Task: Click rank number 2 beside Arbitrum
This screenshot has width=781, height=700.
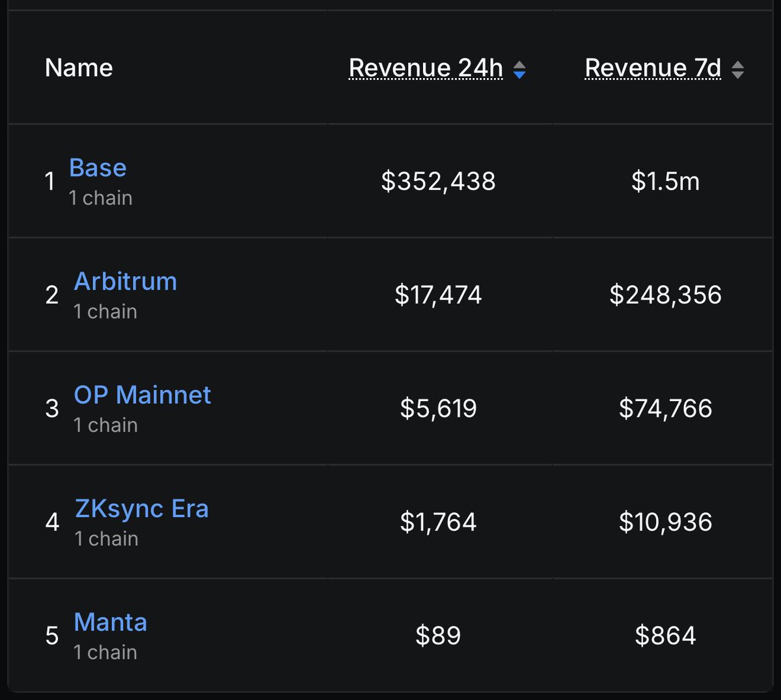Action: coord(52,295)
